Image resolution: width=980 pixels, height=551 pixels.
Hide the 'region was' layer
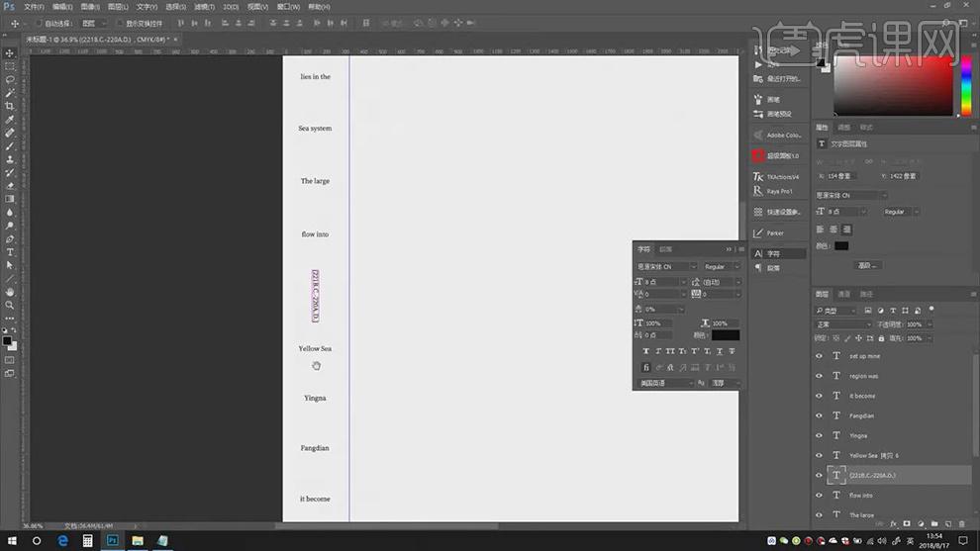[x=819, y=376]
